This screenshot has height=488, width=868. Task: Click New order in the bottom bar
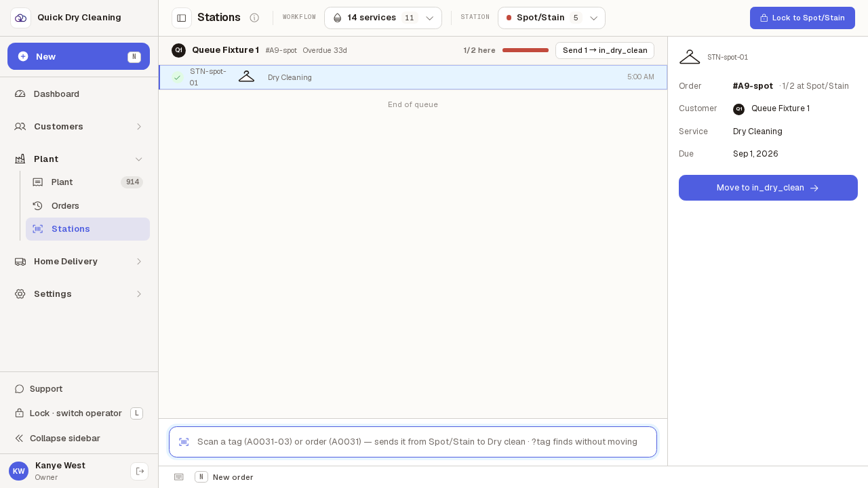coord(224,477)
